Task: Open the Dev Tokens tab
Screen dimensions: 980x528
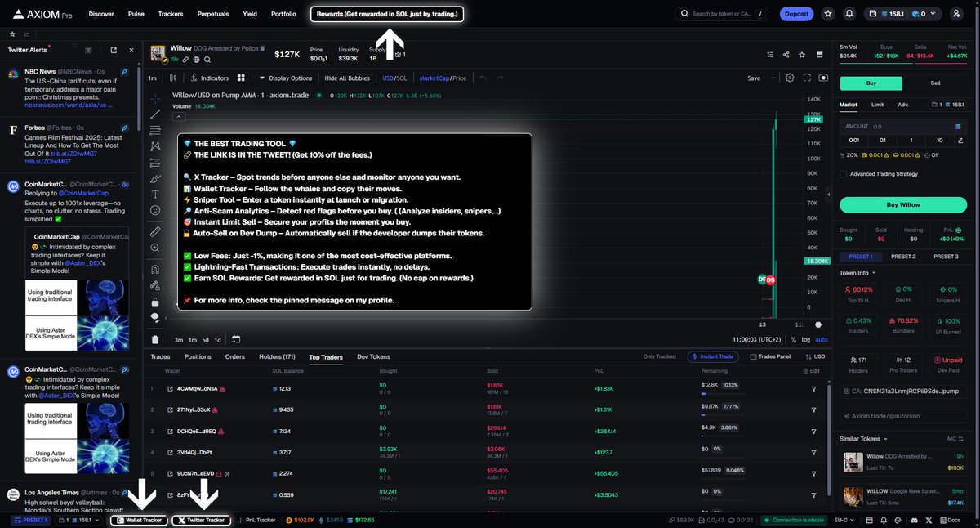Action: coord(374,356)
